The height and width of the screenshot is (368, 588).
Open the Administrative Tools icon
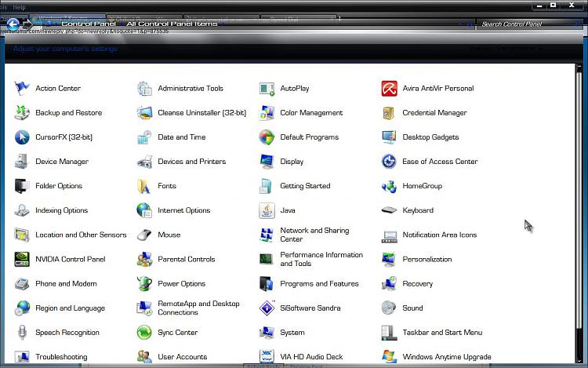pyautogui.click(x=144, y=89)
